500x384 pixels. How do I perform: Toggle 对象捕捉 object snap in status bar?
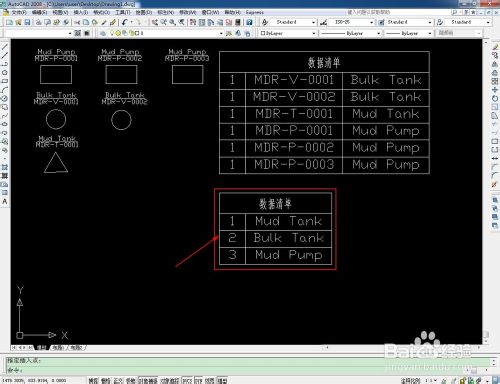coord(148,380)
